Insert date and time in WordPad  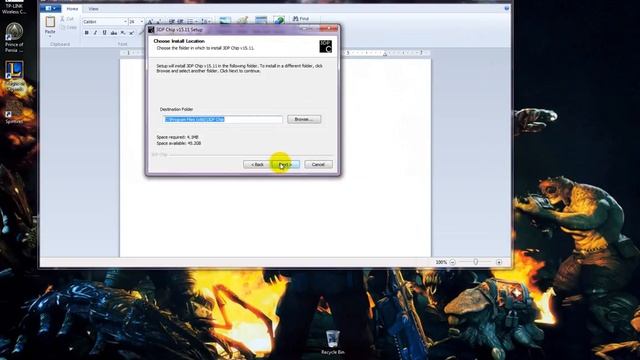point(261,20)
